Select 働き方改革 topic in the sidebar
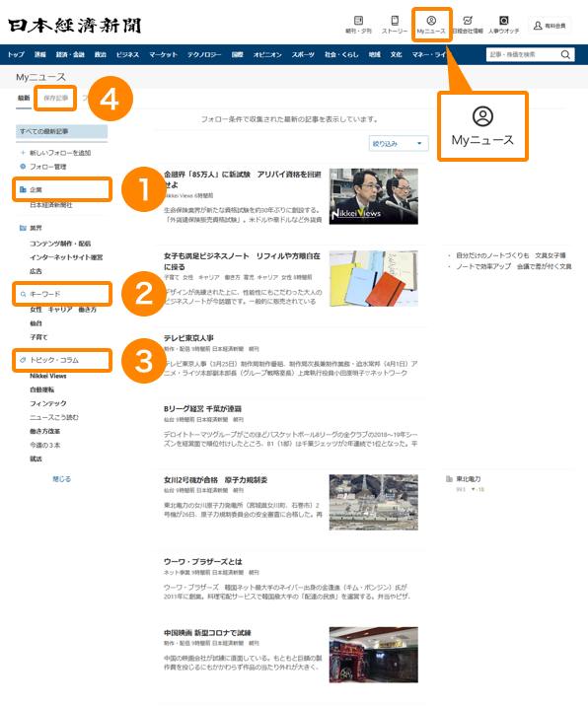Viewport: 588px width, 706px height. 45,431
